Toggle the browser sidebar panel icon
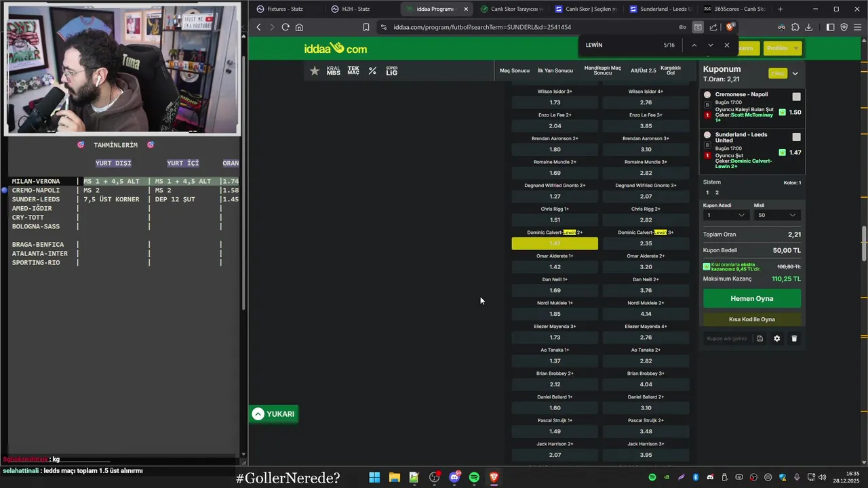The height and width of the screenshot is (488, 868). [830, 27]
